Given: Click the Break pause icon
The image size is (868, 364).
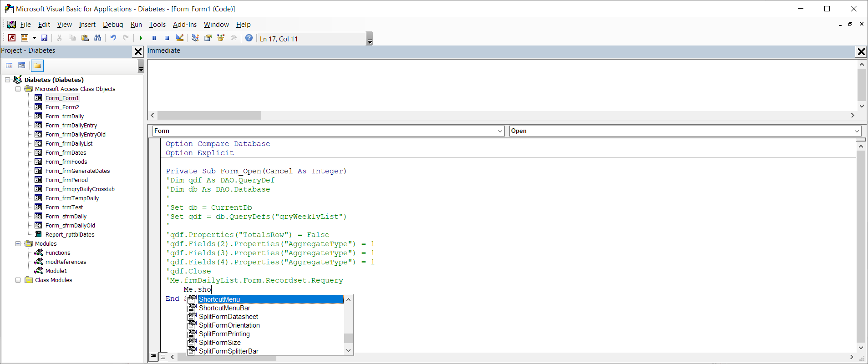Looking at the screenshot, I should (154, 38).
